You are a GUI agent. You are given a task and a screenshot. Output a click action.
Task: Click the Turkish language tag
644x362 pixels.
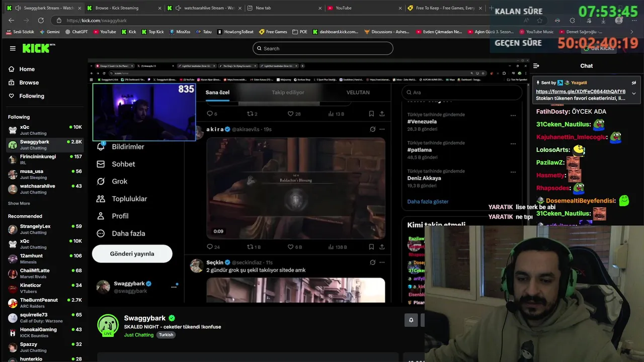click(x=166, y=335)
